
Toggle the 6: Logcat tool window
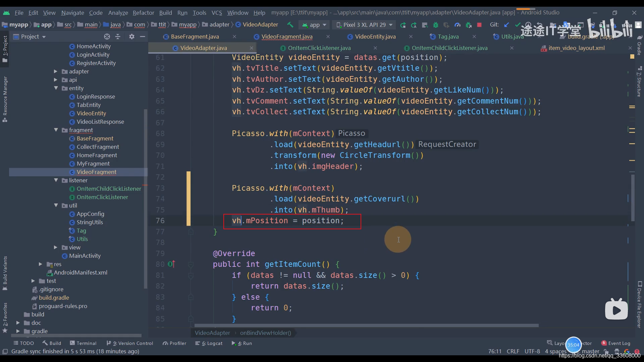click(x=209, y=343)
